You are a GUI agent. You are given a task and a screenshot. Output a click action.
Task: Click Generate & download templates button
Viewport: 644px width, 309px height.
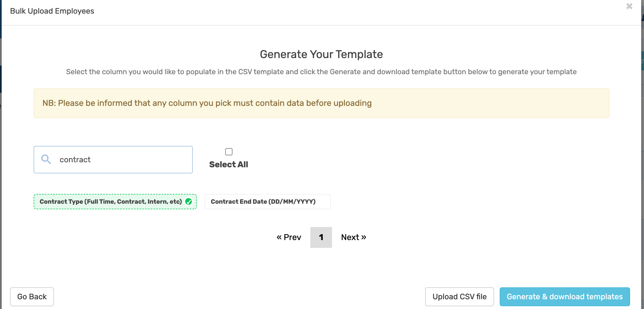click(x=565, y=297)
